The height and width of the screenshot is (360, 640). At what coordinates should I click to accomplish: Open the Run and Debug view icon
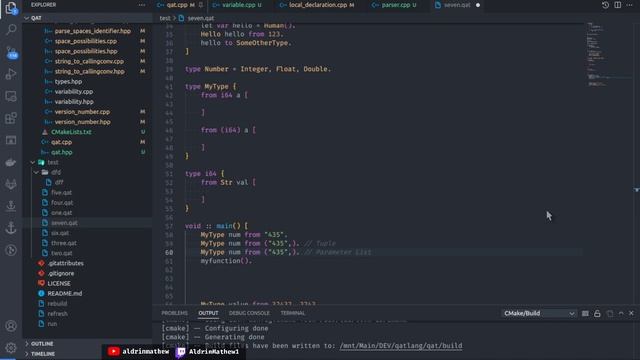click(x=11, y=74)
